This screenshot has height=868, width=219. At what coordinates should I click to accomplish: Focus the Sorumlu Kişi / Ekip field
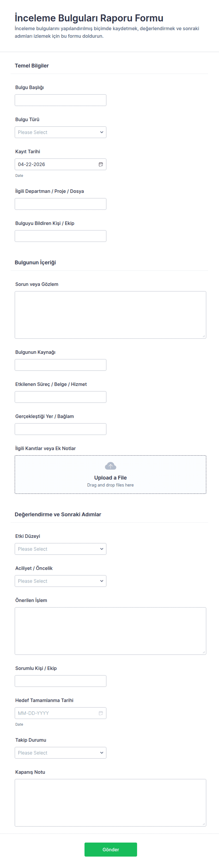point(61,681)
